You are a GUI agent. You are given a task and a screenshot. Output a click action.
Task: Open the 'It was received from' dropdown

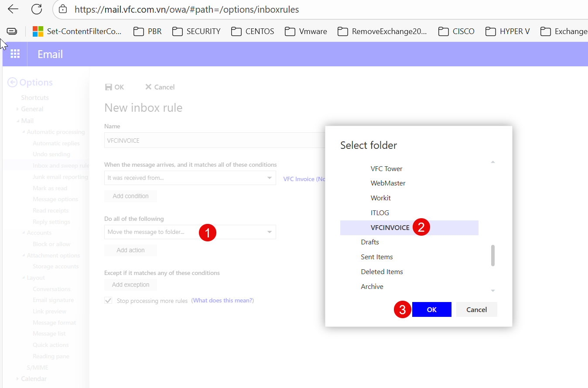click(190, 178)
